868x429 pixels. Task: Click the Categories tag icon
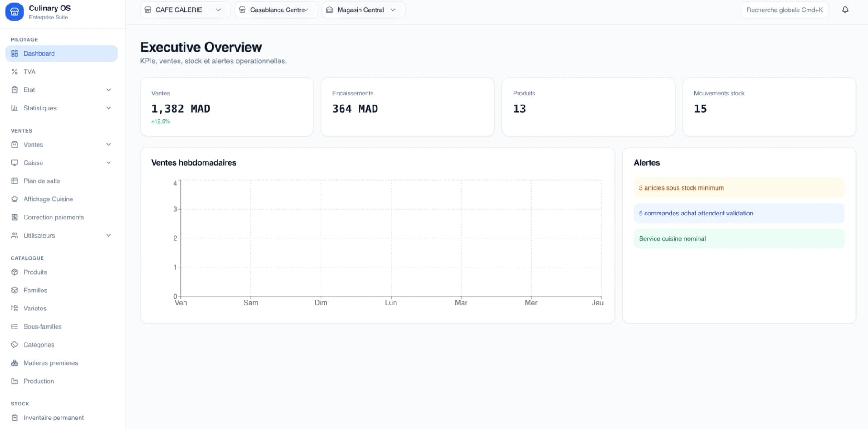click(x=14, y=345)
